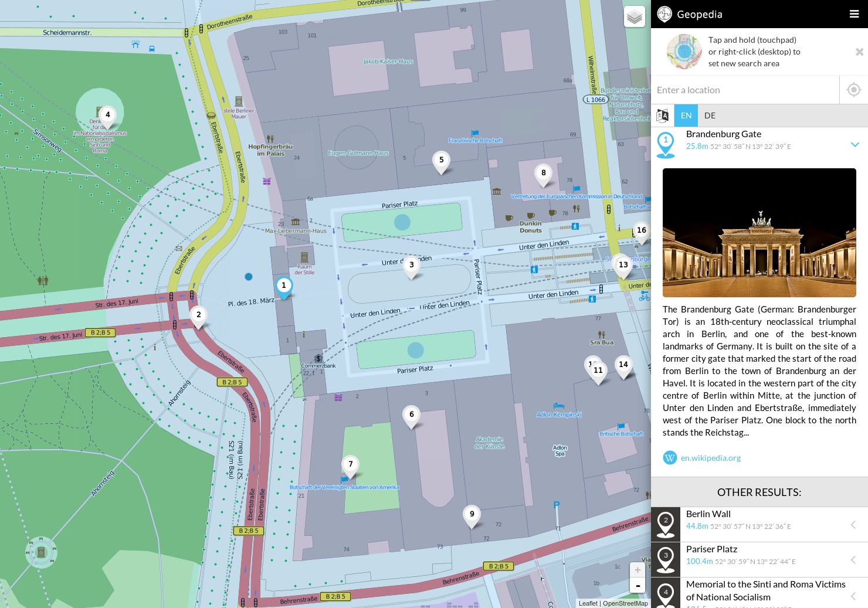Click the Wikipedia W icon

670,458
